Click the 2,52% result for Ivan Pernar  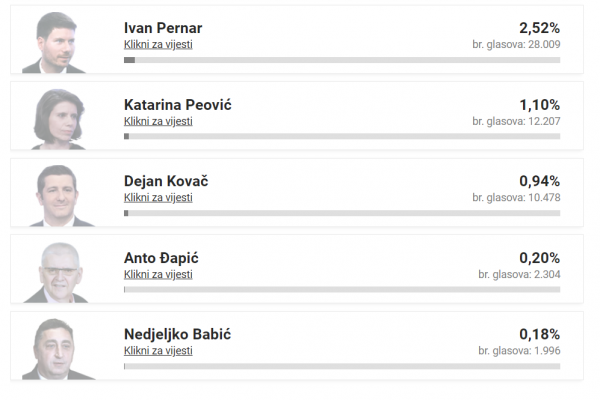pyautogui.click(x=539, y=27)
